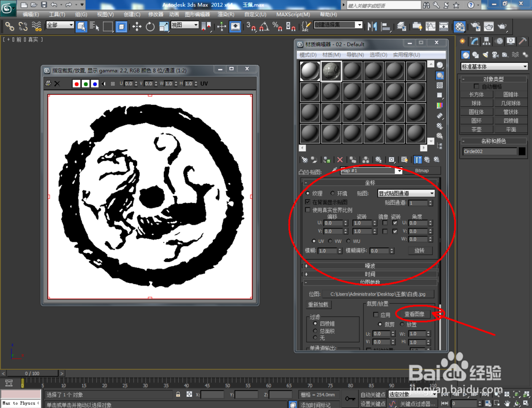Click the Mirror tool icon
532x408 pixels.
372,26
